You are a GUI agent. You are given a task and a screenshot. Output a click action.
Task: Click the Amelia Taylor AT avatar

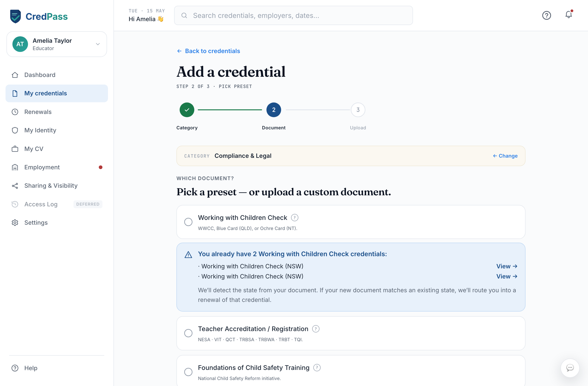[20, 44]
